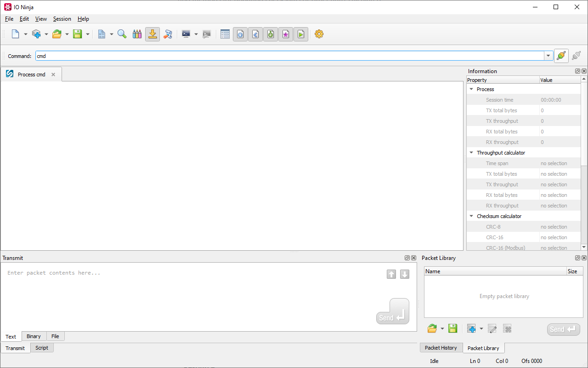Screen dimensions: 588x368
Task: Open settings with the orange gear icon
Action: 319,34
